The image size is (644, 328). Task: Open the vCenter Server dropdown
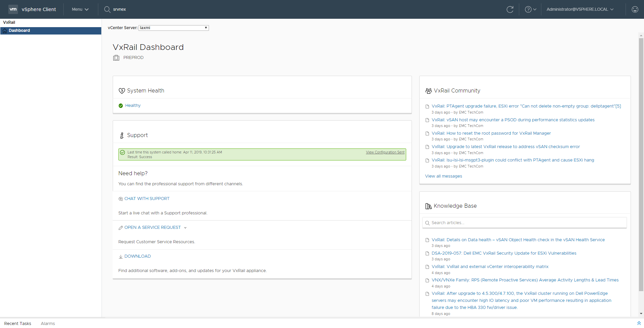pos(173,28)
